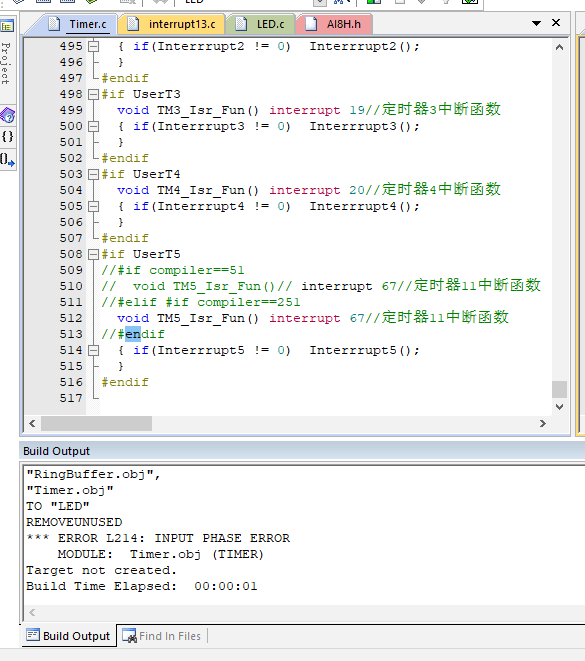This screenshot has width=585, height=661.
Task: Click the REMOVEUNUSED output line
Action: tap(74, 522)
